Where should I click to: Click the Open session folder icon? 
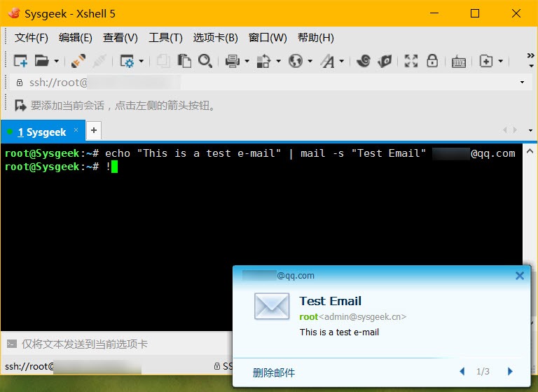42,61
